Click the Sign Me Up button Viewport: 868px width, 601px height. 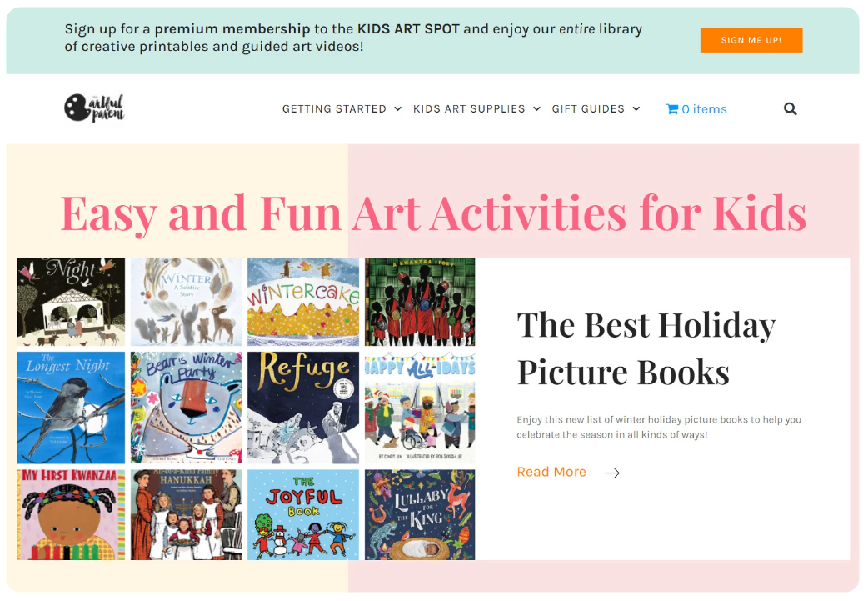pyautogui.click(x=751, y=41)
